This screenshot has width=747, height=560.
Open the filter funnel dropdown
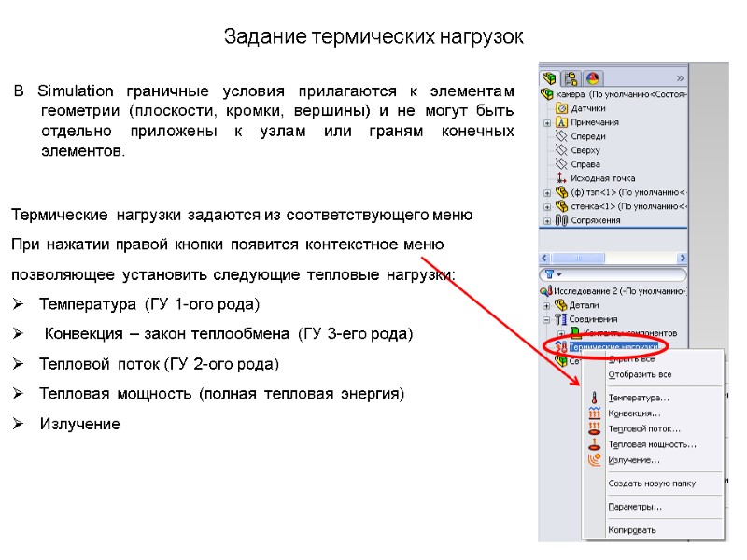[x=553, y=274]
